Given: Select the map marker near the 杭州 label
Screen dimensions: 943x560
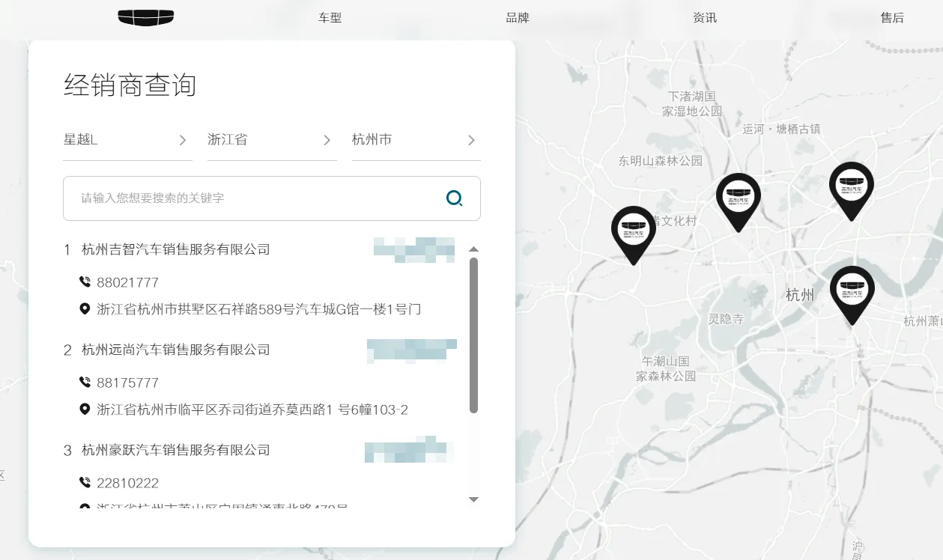Looking at the screenshot, I should tap(852, 288).
